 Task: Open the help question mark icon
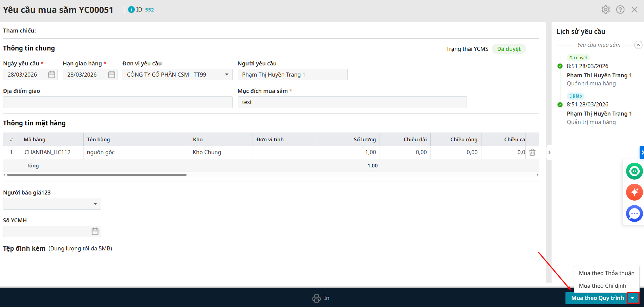[x=620, y=9]
